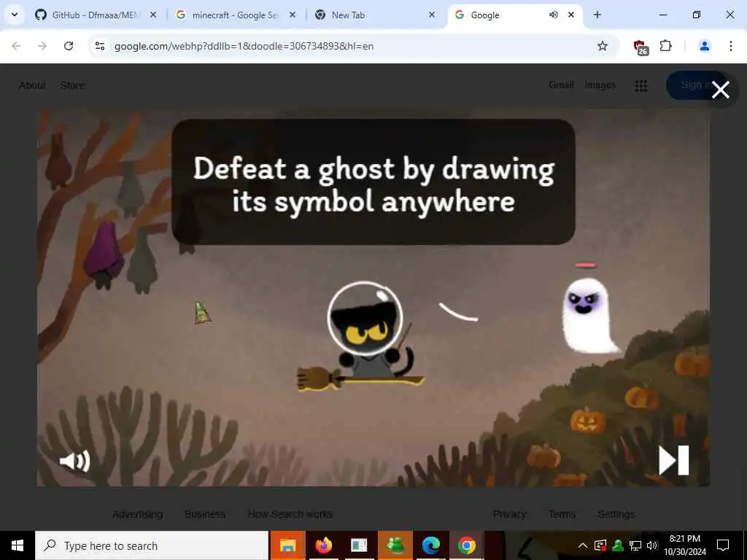Open Google Chrome from the taskbar
Image resolution: width=747 pixels, height=560 pixels.
[466, 545]
